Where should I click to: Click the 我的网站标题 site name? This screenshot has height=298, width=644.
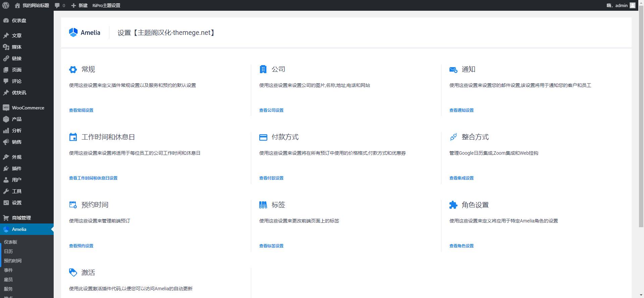pos(36,5)
